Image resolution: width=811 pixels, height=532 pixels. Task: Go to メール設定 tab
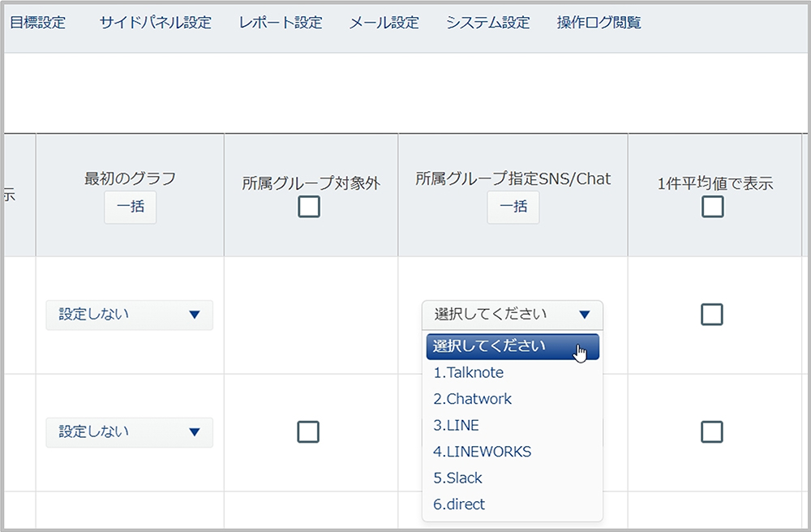[384, 23]
